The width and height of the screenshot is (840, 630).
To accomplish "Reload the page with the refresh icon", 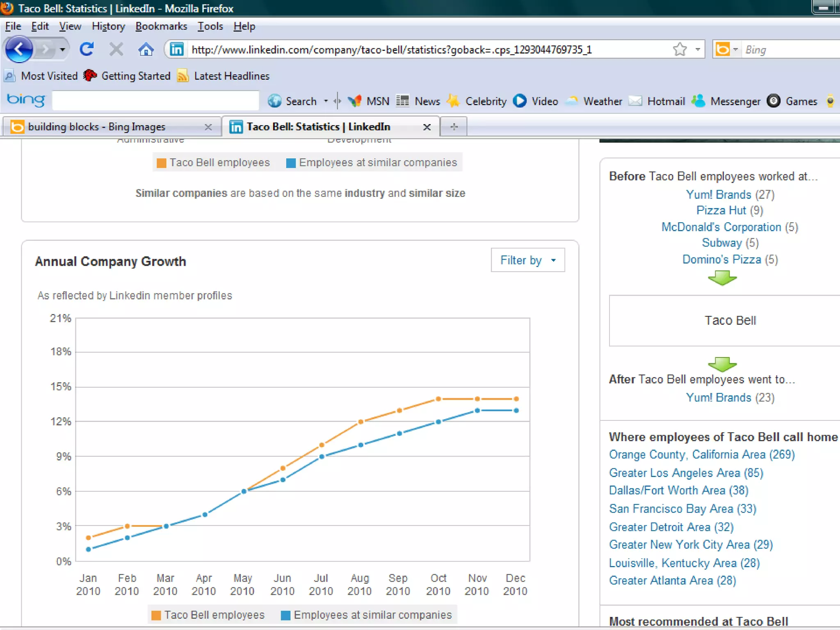I will 87,50.
